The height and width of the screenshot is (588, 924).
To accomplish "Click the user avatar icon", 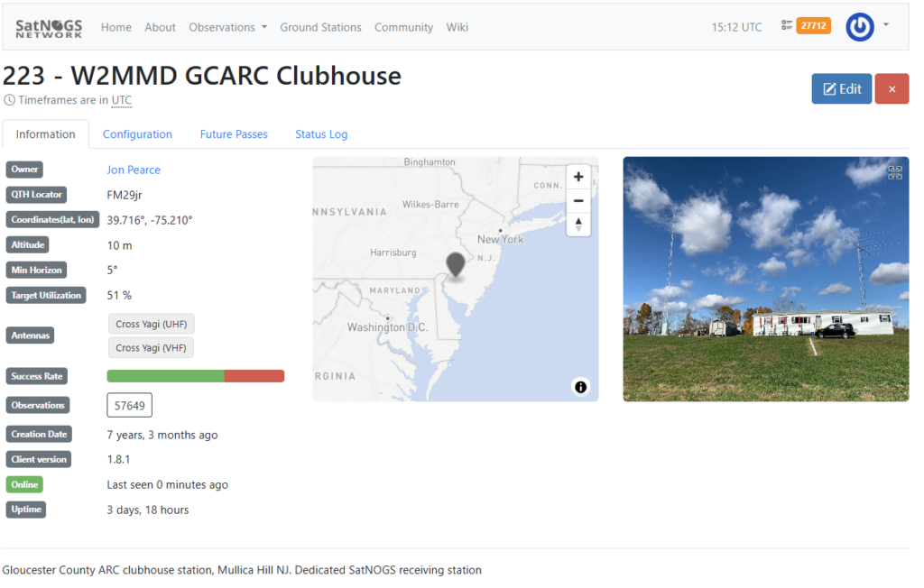I will click(859, 27).
